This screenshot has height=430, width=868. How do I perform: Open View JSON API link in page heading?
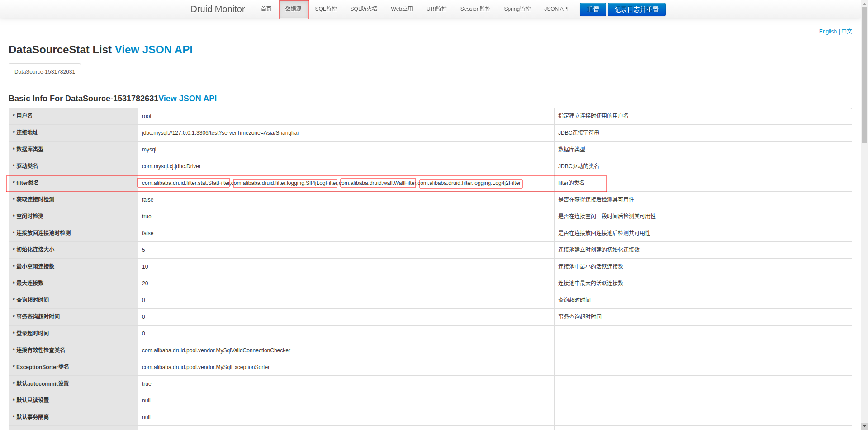click(154, 50)
